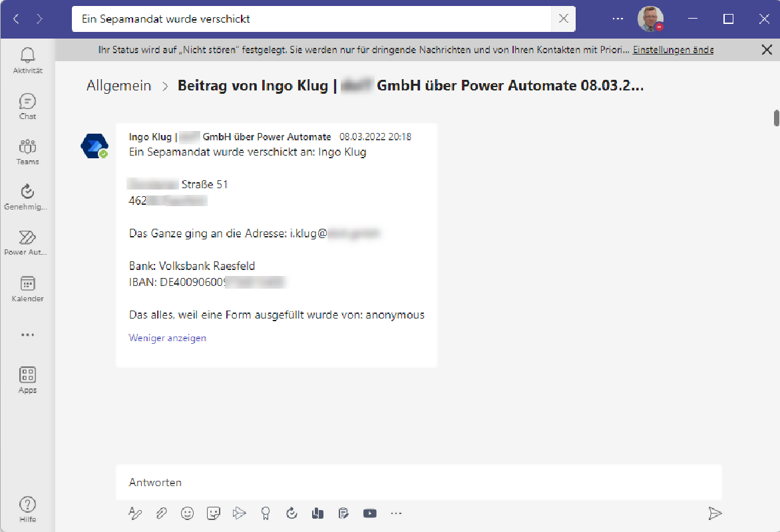Open Power Automate in sidebar
The height and width of the screenshot is (532, 780).
tap(27, 242)
